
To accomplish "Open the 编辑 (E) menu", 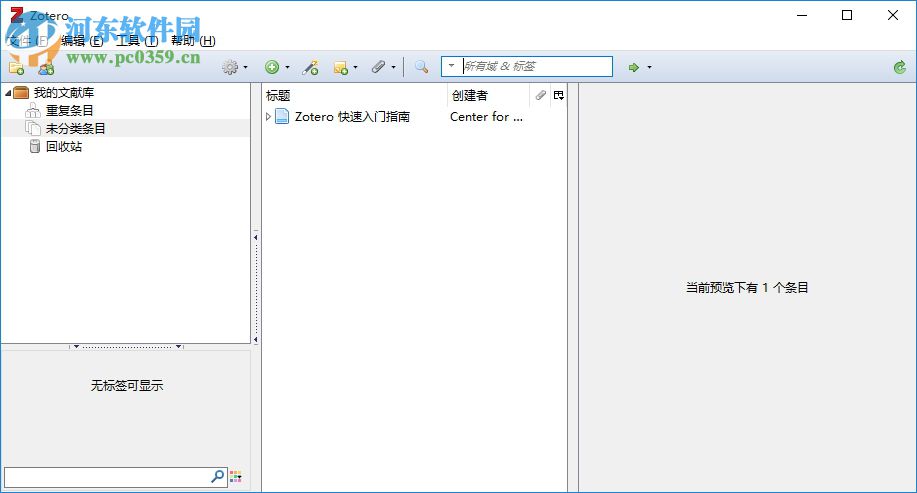I will [82, 40].
